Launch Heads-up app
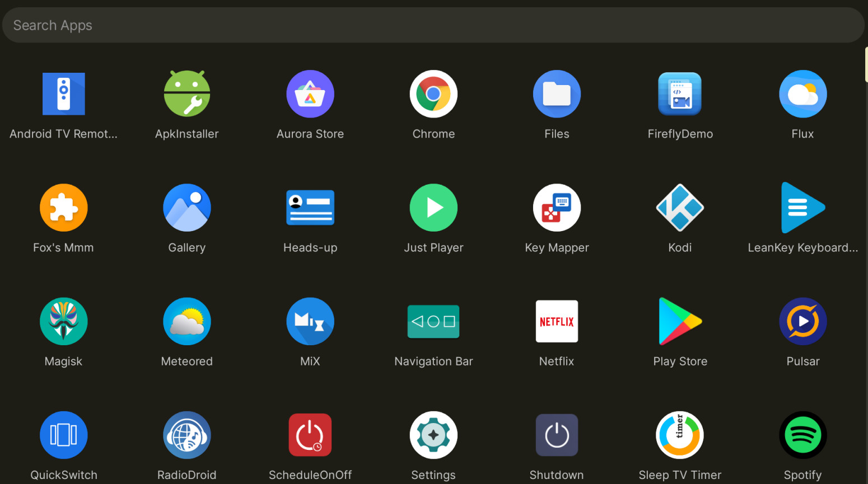Image resolution: width=868 pixels, height=484 pixels. (x=310, y=208)
